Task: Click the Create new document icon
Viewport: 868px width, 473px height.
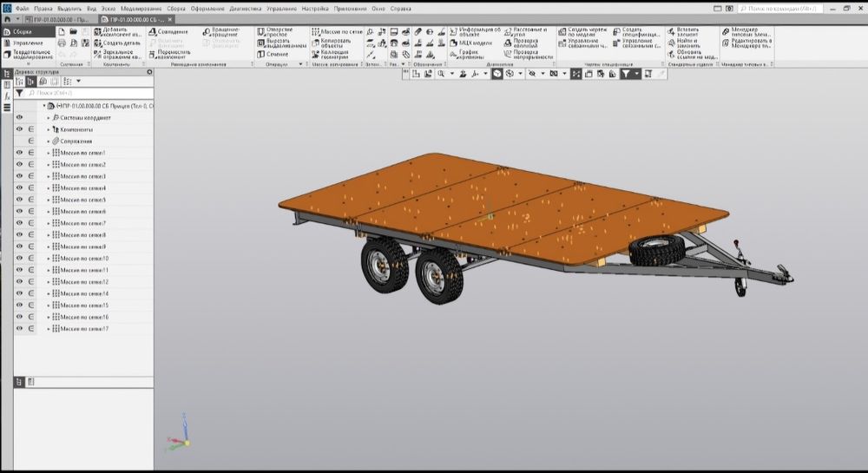Action: coord(62,32)
